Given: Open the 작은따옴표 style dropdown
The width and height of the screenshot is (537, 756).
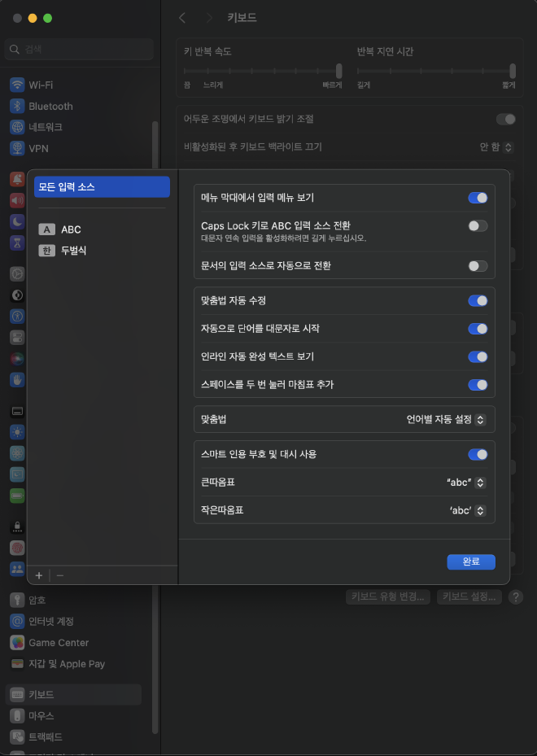Looking at the screenshot, I should [467, 510].
